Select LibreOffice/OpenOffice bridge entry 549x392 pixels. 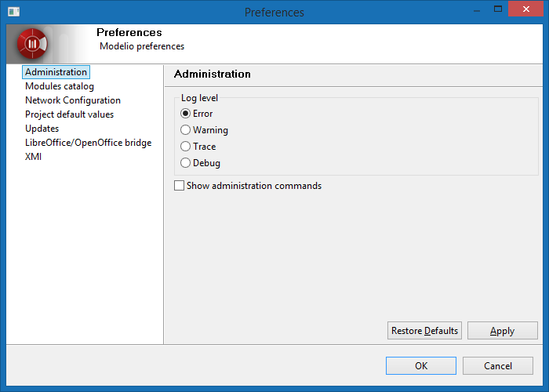pyautogui.click(x=88, y=143)
